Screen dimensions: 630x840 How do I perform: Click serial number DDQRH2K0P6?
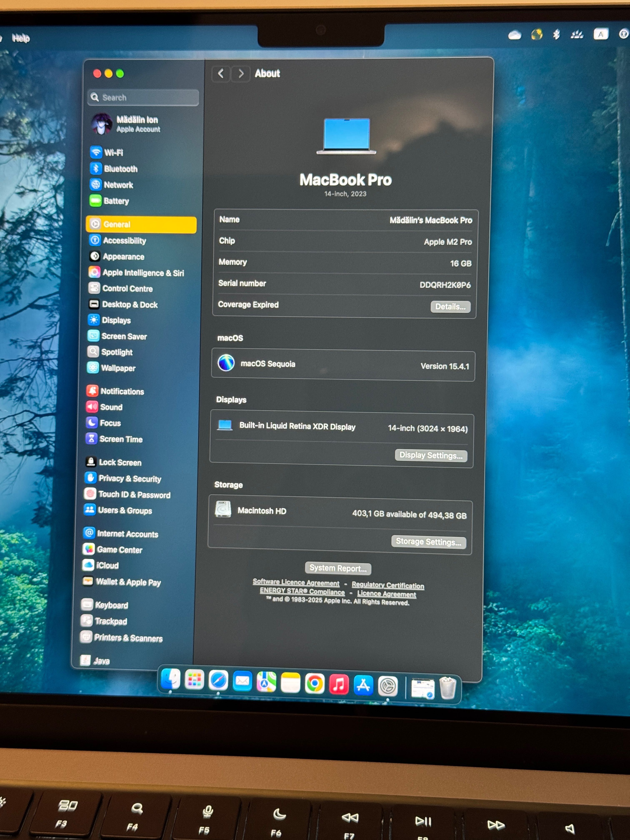(445, 285)
